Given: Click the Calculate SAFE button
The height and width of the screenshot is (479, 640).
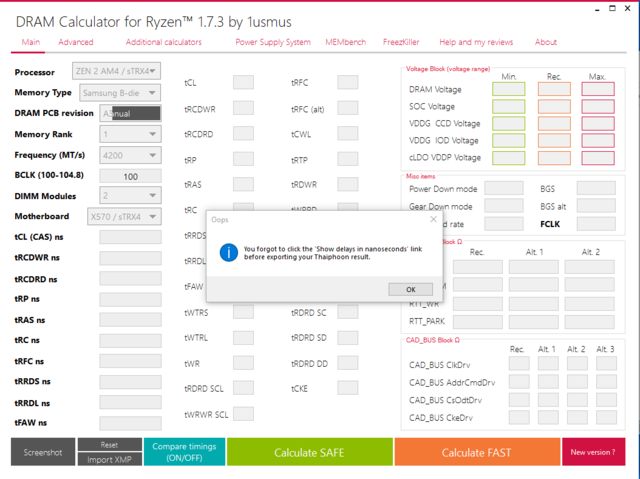Looking at the screenshot, I should [x=309, y=452].
